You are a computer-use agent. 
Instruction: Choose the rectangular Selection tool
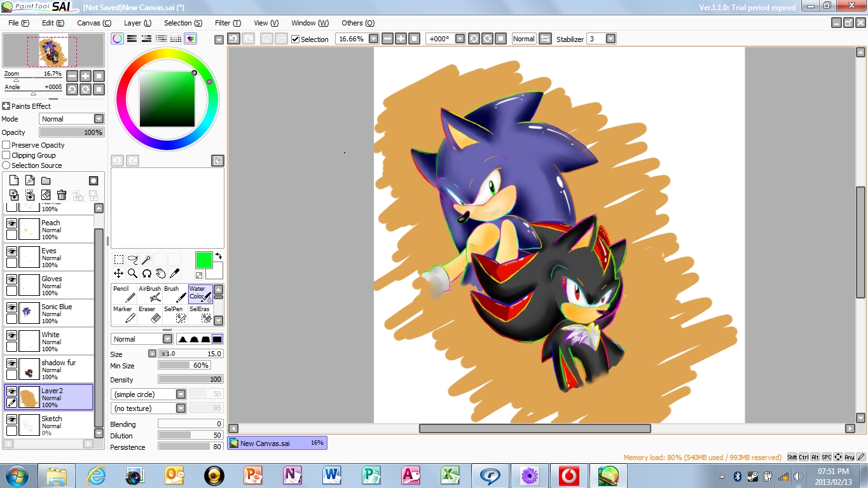[119, 260]
